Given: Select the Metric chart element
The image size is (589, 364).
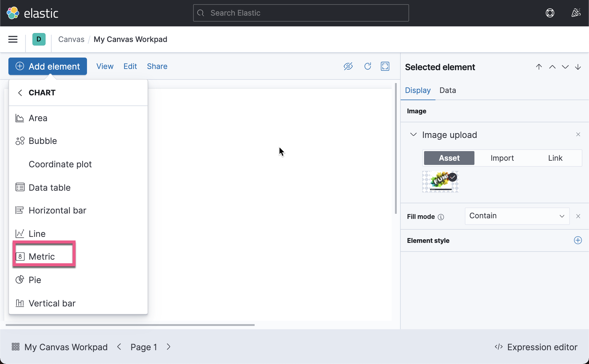Looking at the screenshot, I should (41, 256).
